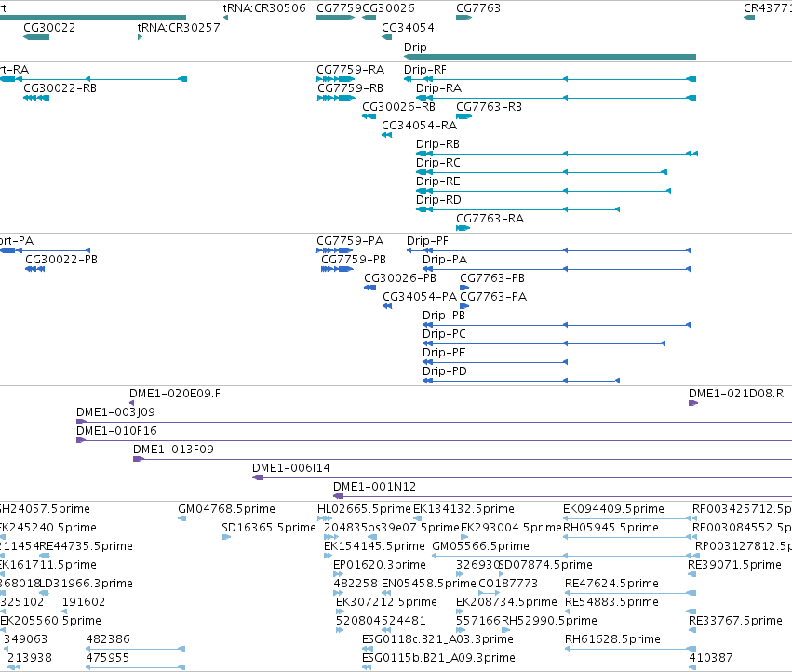
Task: Click the DME1-020E09.F BAC label
Action: pos(175,393)
